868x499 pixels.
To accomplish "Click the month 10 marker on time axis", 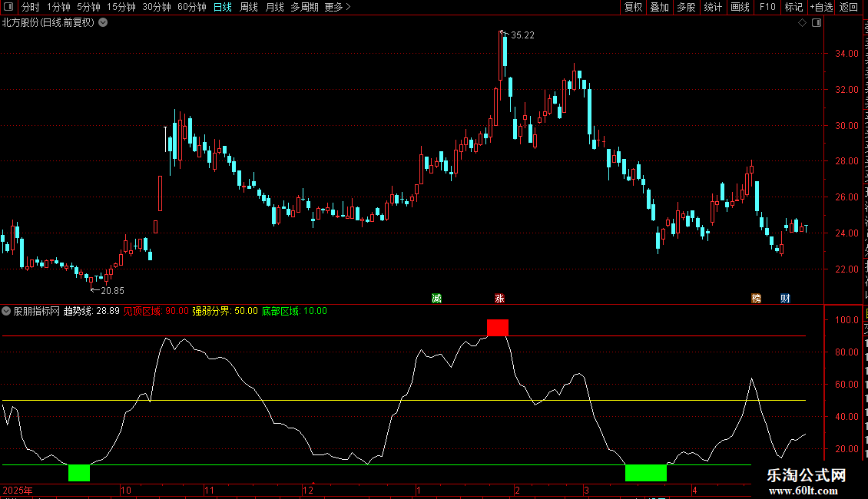I will pyautogui.click(x=126, y=490).
